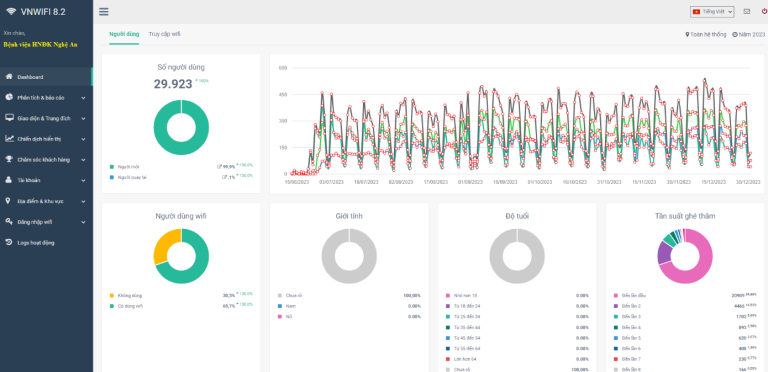
Task: Click the Chăm sóc khách hàng trophy icon
Action: coord(9,160)
